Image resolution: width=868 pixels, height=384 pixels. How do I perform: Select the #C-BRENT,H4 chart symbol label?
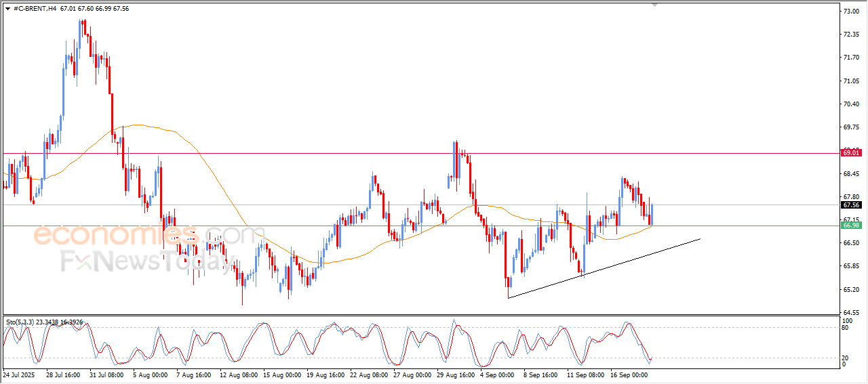pyautogui.click(x=35, y=9)
